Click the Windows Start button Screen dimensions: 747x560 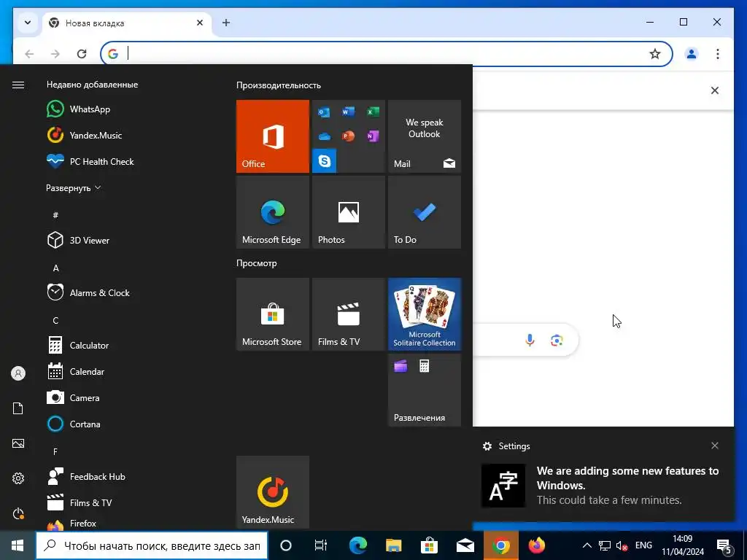pos(18,545)
